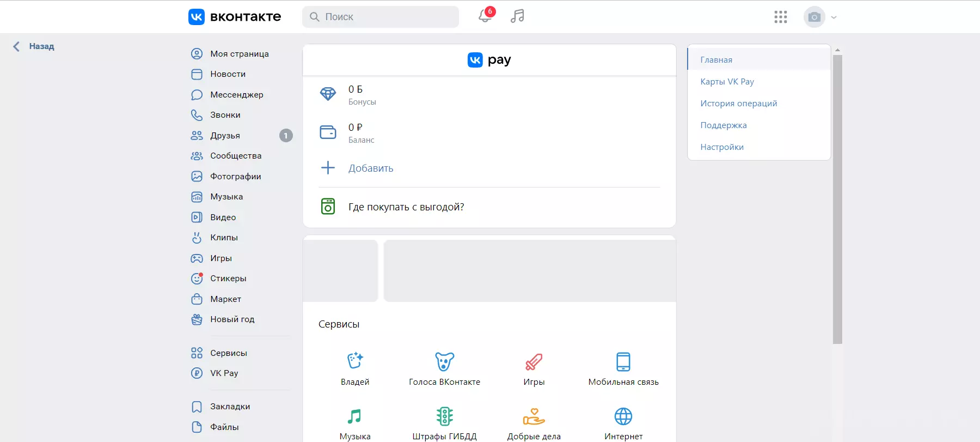The width and height of the screenshot is (980, 442).
Task: Click the Маркет bag sidebar icon
Action: pos(197,299)
